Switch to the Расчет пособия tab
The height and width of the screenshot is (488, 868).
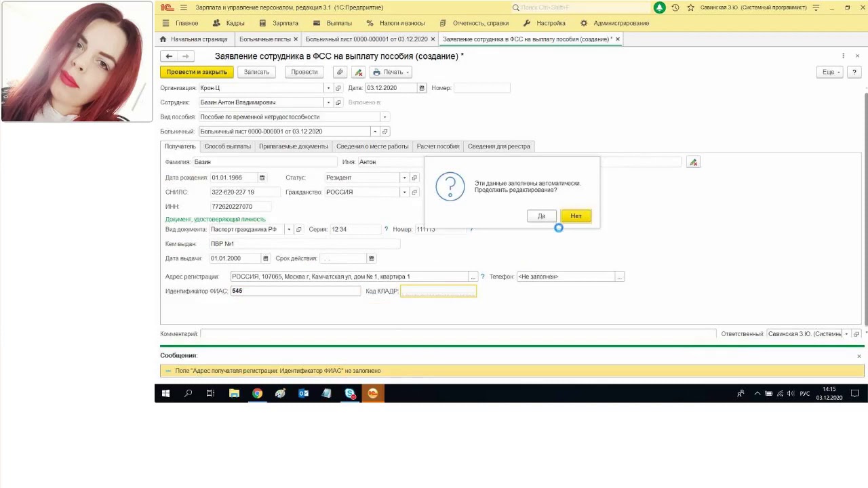coord(438,146)
